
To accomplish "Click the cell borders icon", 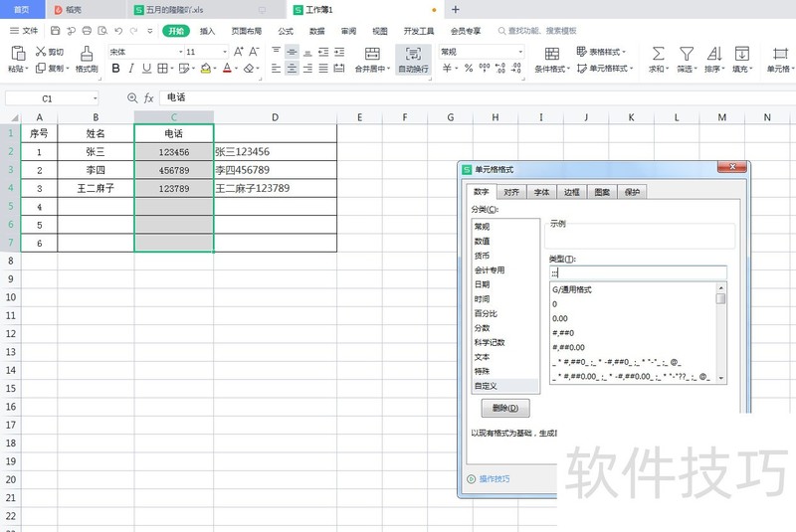I will [x=162, y=68].
